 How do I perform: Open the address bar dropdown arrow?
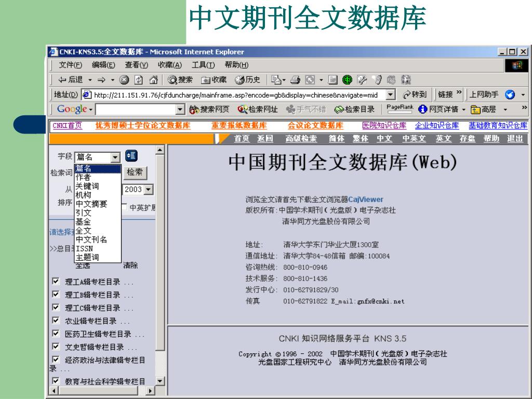coord(391,95)
